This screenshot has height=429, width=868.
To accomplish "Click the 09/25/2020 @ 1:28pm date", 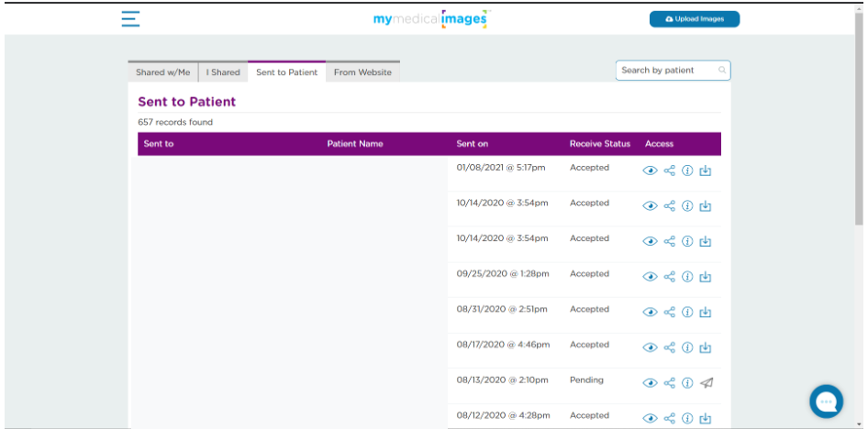I will pyautogui.click(x=503, y=274).
